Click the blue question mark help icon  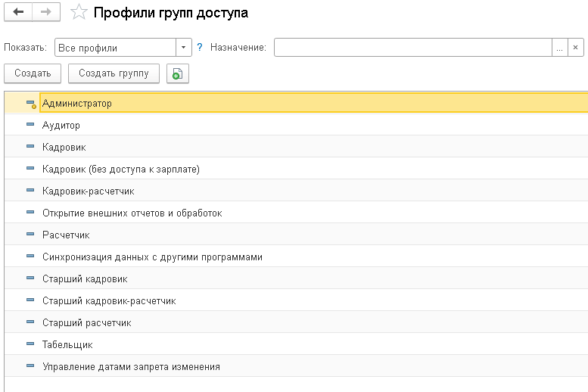[200, 47]
